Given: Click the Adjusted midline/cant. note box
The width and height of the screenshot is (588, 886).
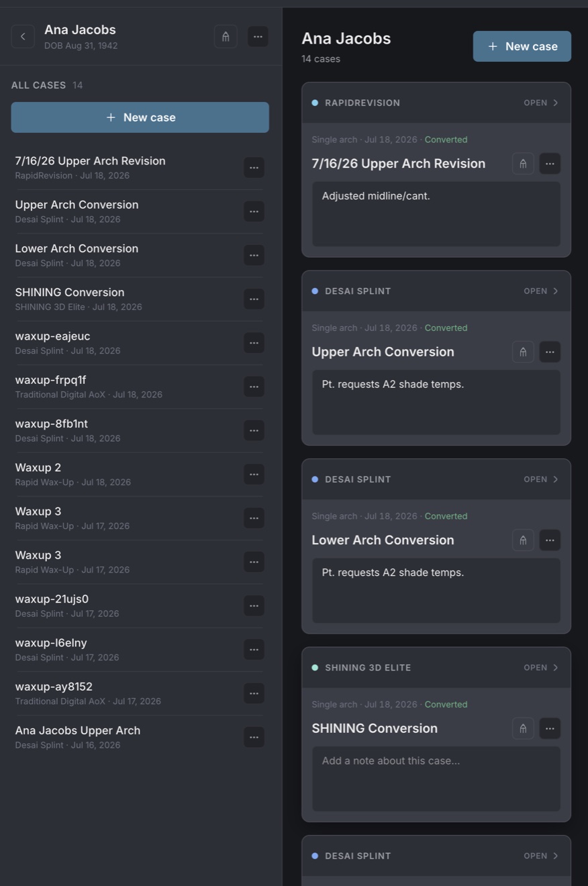Looking at the screenshot, I should click(436, 214).
